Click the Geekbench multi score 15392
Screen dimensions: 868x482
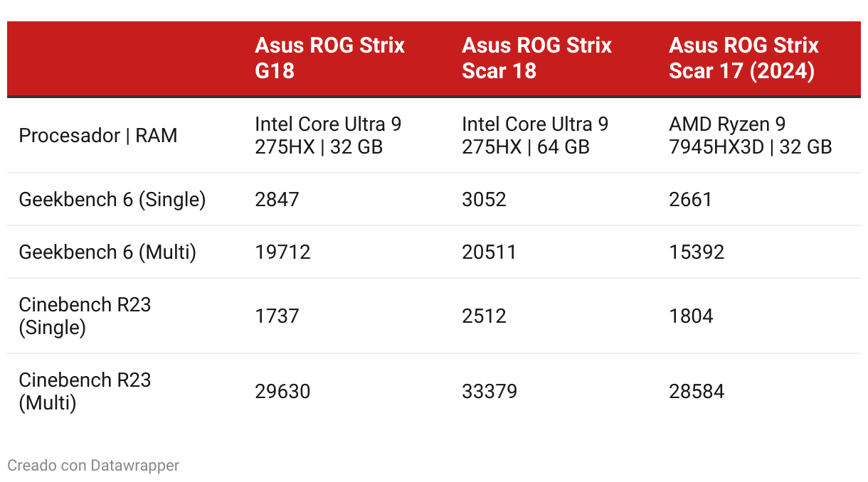point(697,252)
